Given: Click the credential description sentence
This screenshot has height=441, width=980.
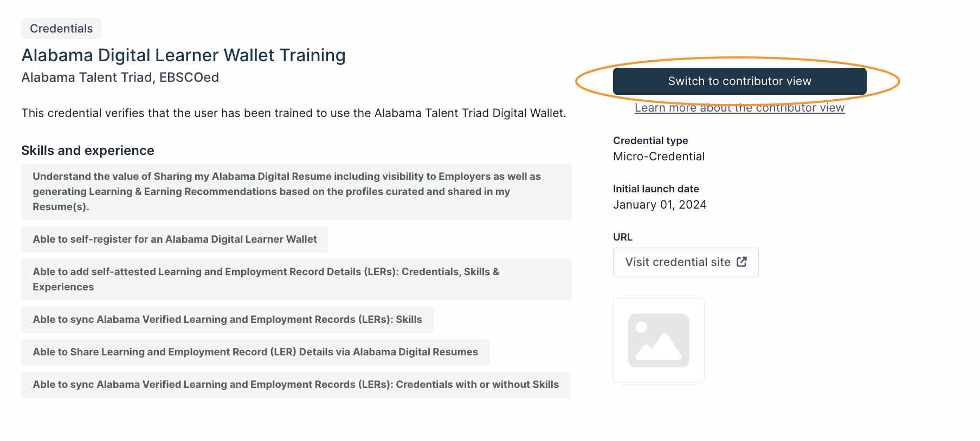Looking at the screenshot, I should pos(293,113).
